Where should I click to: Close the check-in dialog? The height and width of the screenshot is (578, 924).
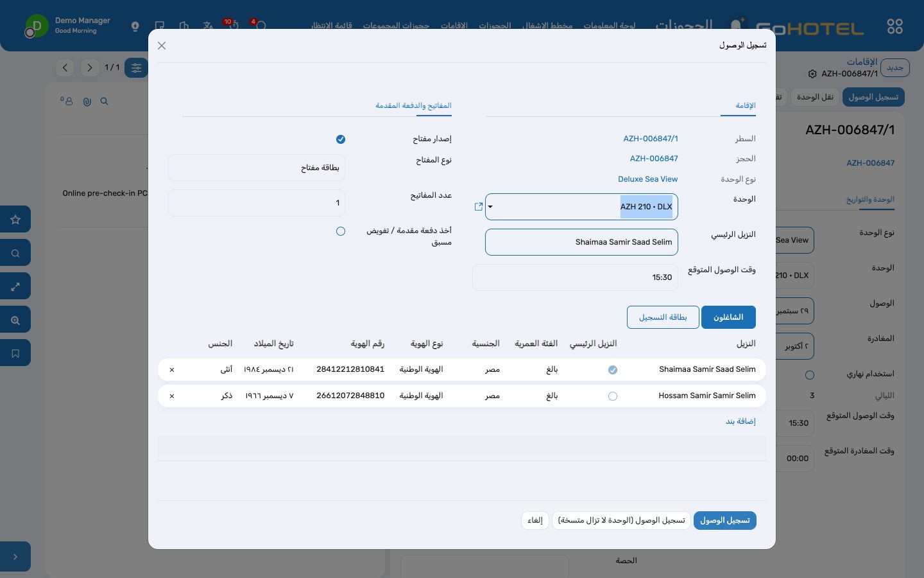(x=162, y=46)
